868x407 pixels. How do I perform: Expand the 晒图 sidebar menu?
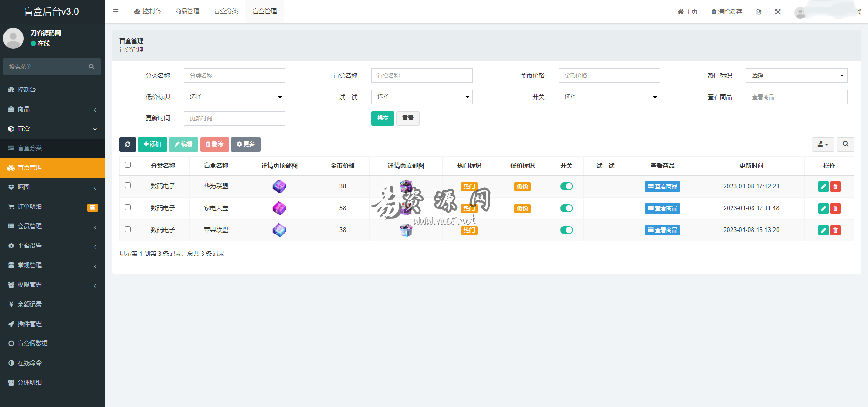coord(53,187)
